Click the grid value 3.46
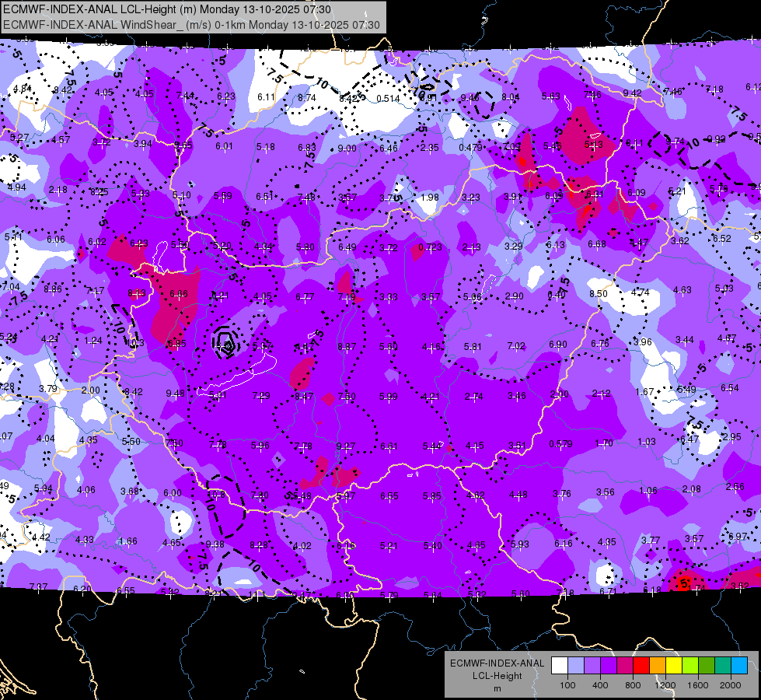This screenshot has width=761, height=700. pyautogui.click(x=517, y=395)
